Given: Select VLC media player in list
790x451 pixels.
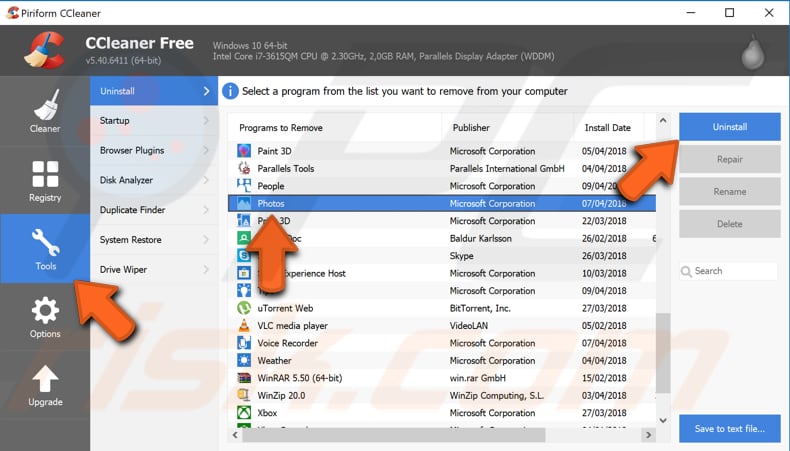Looking at the screenshot, I should [442, 326].
